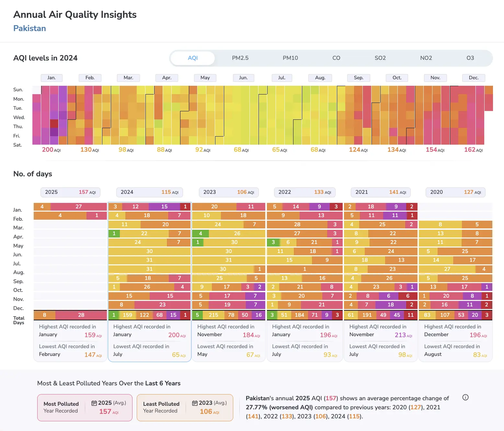
Task: Click the Most Polluted Year Recorded card
Action: [85, 408]
